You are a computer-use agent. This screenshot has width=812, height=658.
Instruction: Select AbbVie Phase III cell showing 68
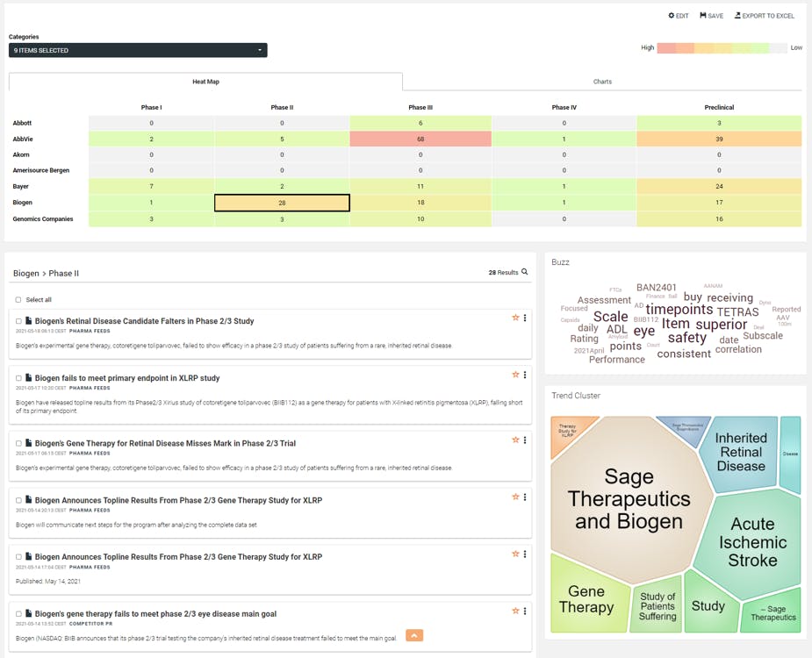click(x=420, y=139)
